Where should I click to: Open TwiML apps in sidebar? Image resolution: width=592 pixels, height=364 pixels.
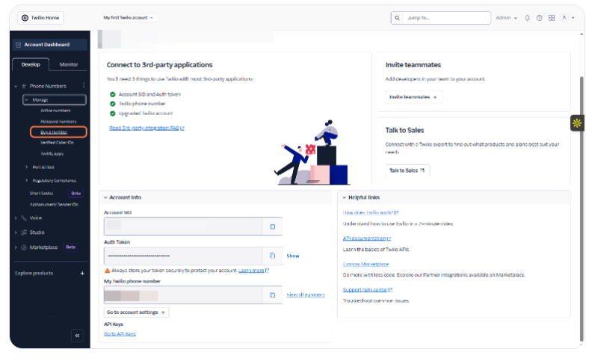[52, 154]
